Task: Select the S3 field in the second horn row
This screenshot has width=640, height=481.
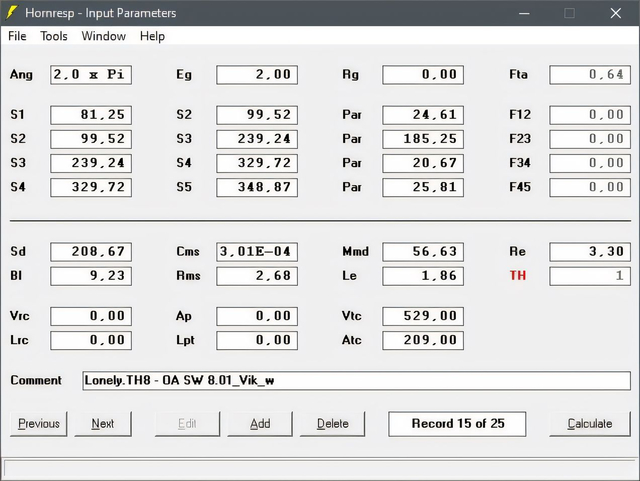Action: pyautogui.click(x=257, y=139)
